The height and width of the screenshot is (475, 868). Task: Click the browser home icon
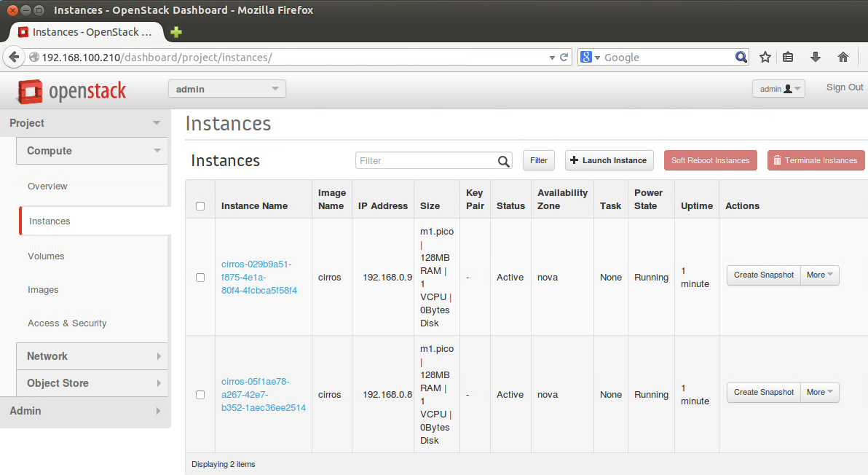(x=843, y=57)
